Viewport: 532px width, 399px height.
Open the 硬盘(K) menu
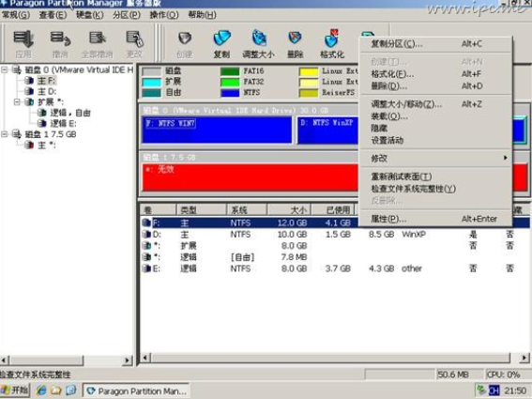point(89,15)
